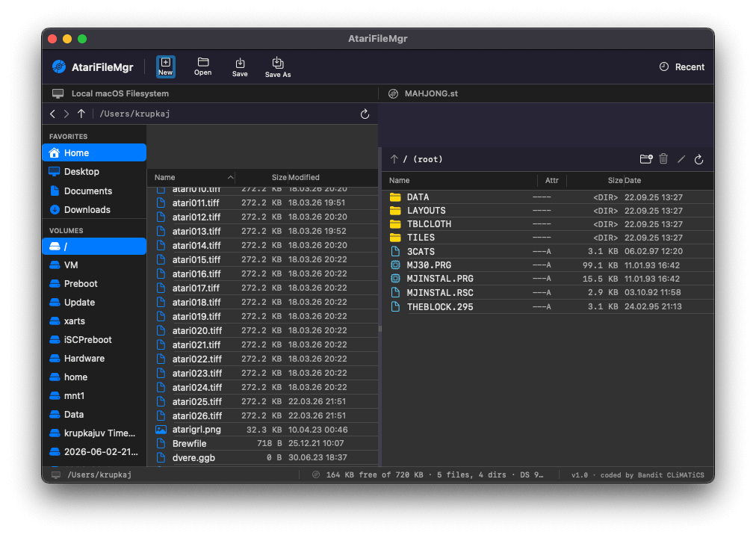This screenshot has height=538, width=756.
Task: Rename selected item with pencil icon
Action: tap(681, 159)
